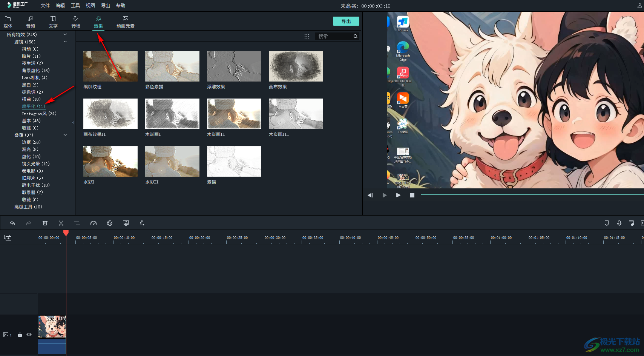Record voiceover with microphone icon

tap(619, 223)
